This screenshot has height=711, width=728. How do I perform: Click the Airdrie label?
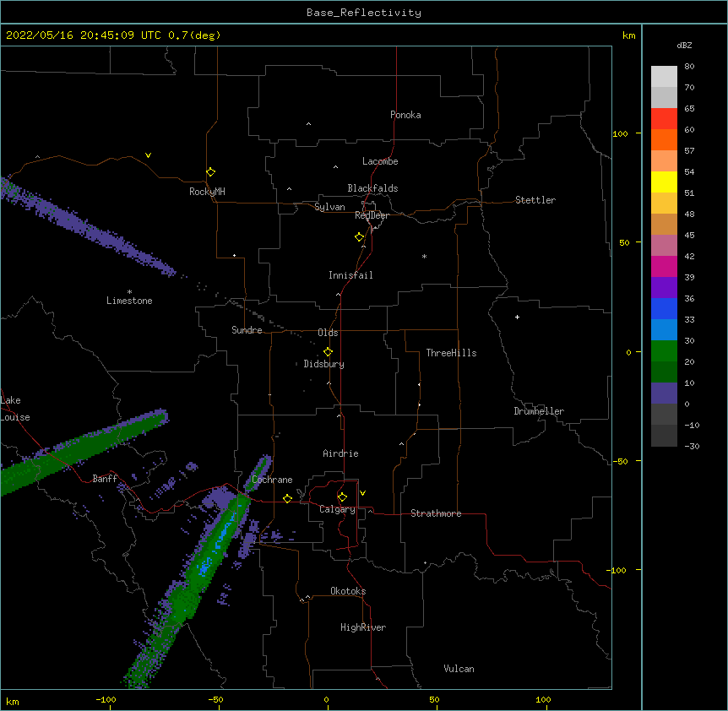(340, 453)
